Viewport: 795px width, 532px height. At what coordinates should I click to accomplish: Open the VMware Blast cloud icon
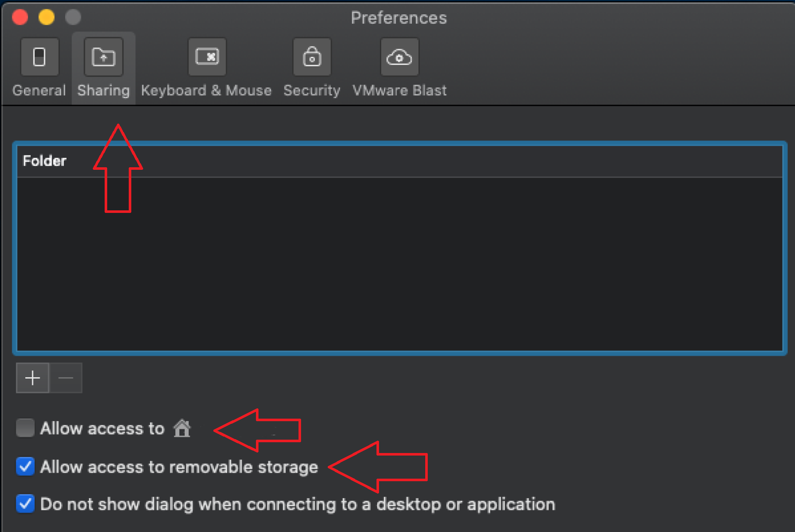point(400,56)
